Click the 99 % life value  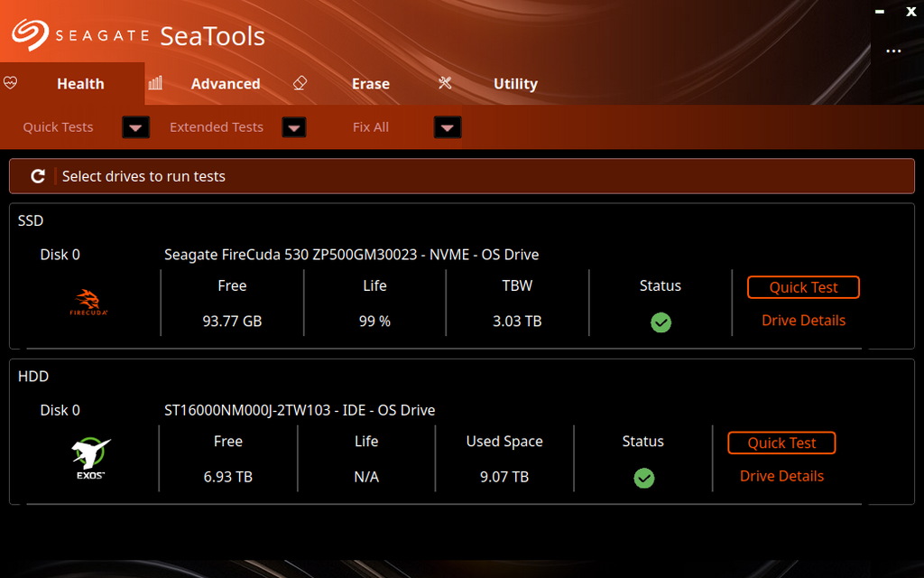pos(374,321)
